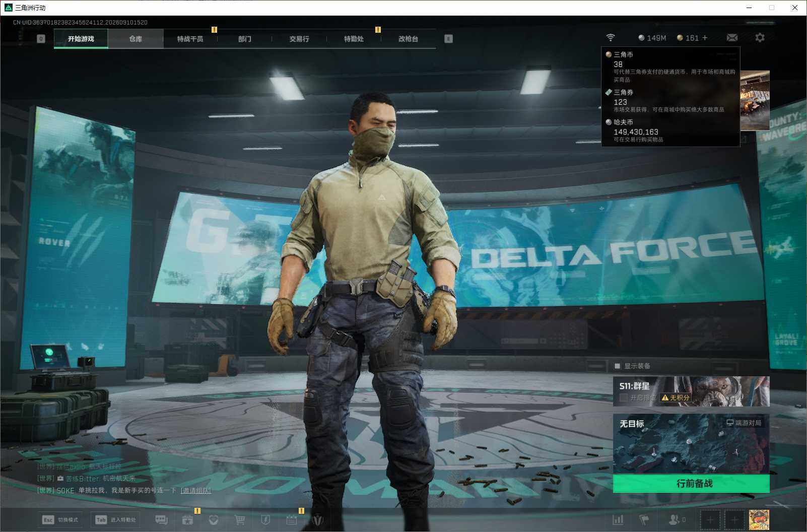Invite teammate in second empty plus slot
Image resolution: width=807 pixels, height=532 pixels.
(734, 519)
